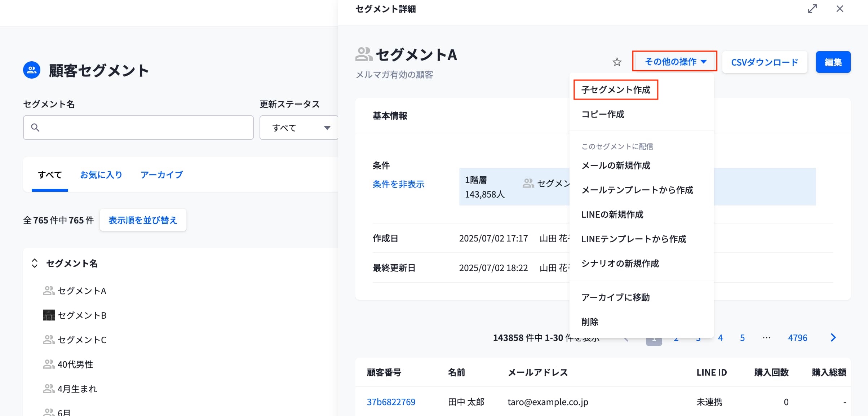Select LINEの新規作成 menu entry
This screenshot has width=868, height=416.
(x=612, y=214)
